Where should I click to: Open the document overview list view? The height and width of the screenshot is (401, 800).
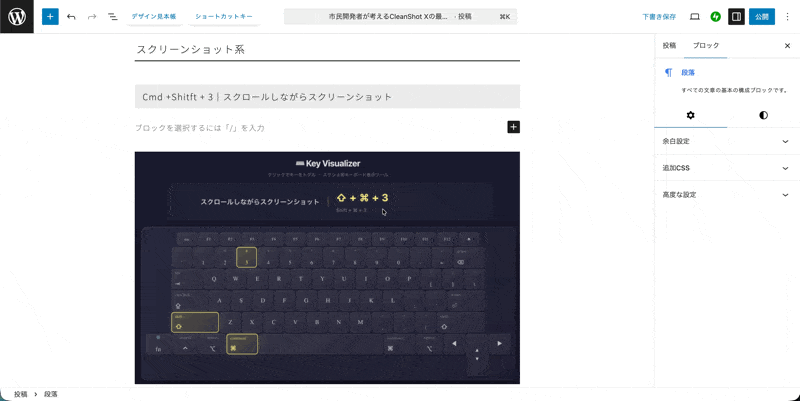point(112,17)
